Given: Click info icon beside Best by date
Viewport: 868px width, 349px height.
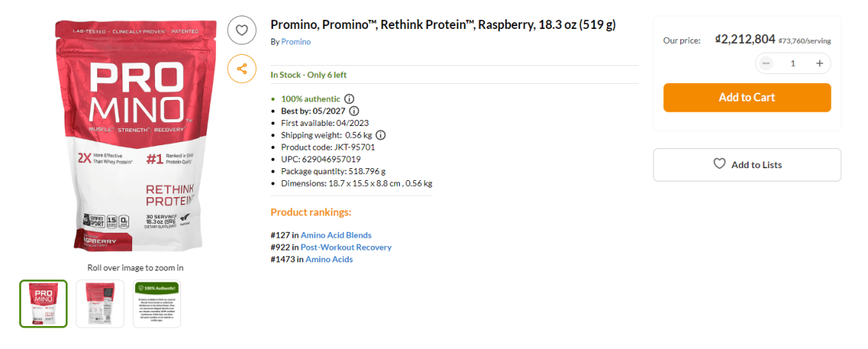Looking at the screenshot, I should click(x=354, y=111).
